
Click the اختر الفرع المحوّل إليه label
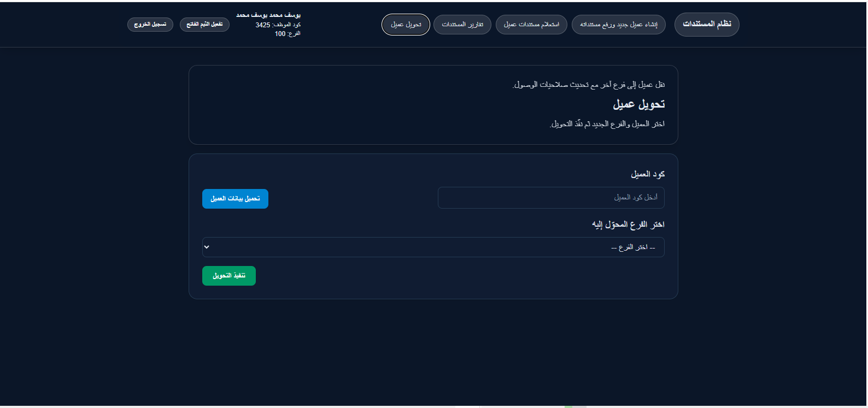coord(628,224)
